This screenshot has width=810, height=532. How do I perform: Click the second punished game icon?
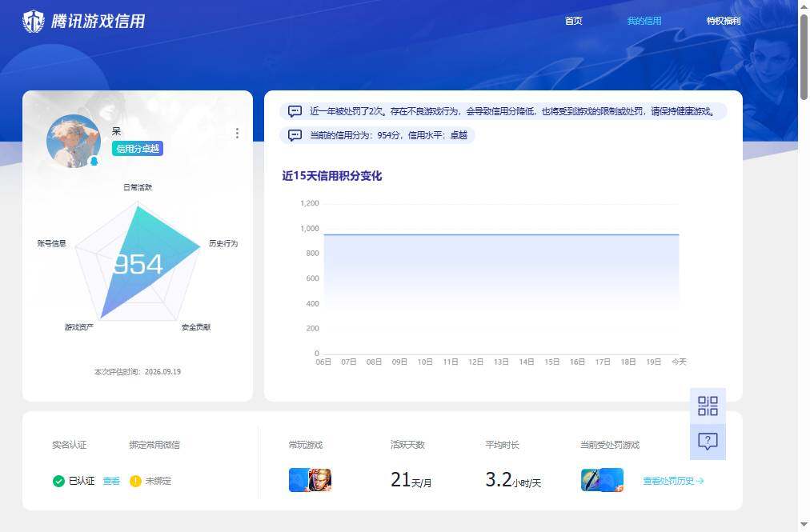(612, 480)
